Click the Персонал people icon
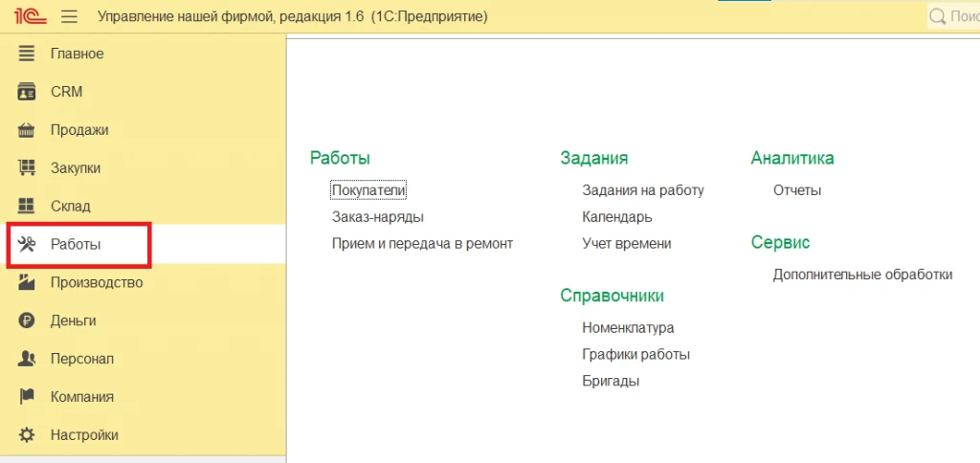The width and height of the screenshot is (980, 463). tap(26, 359)
